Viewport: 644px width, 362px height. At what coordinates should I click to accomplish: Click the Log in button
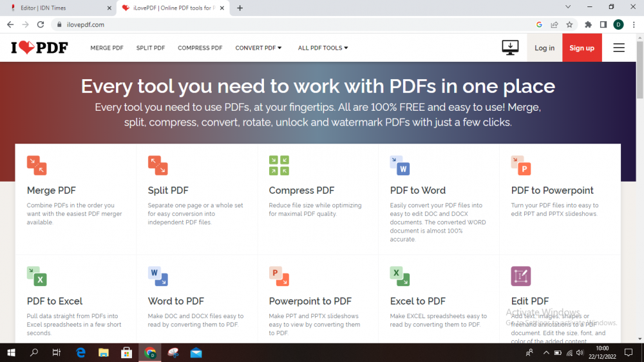pyautogui.click(x=545, y=48)
